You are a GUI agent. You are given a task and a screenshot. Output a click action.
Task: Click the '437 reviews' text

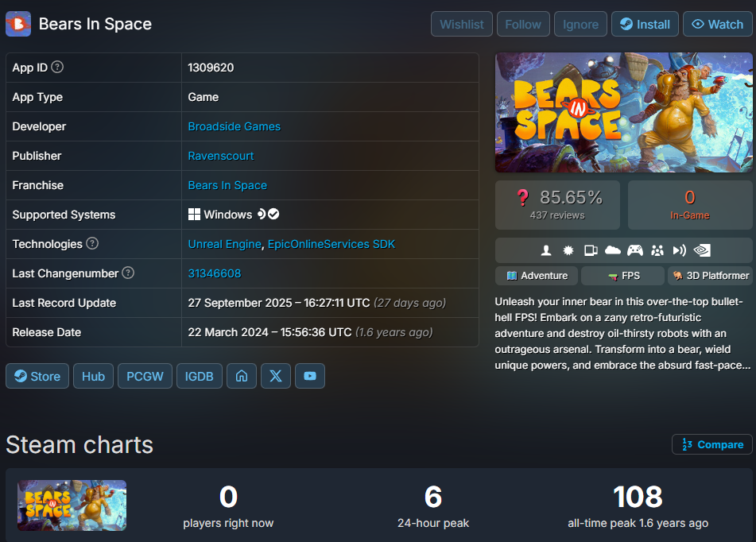[557, 215]
